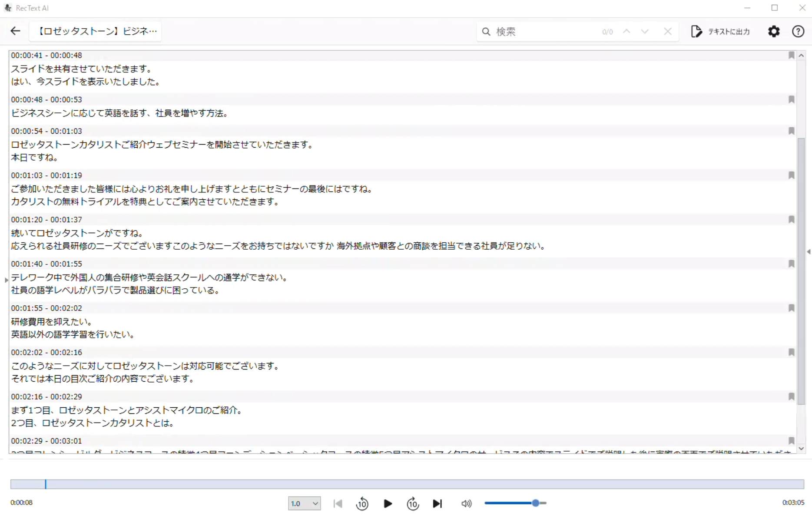Bookmark the 00:01:20 - 00:01:37 segment

pyautogui.click(x=791, y=219)
